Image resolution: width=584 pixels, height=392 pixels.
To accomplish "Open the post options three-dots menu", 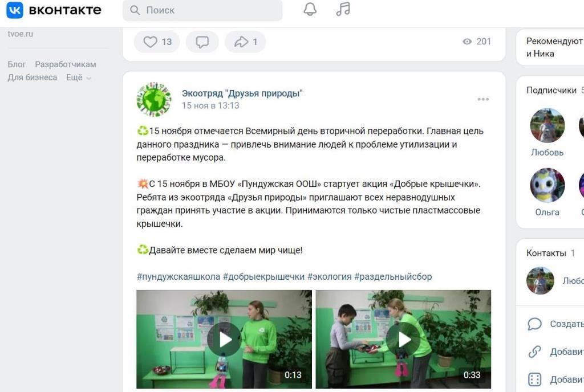I will 483,99.
